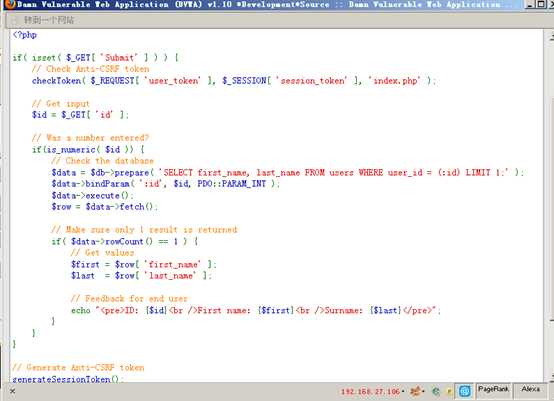Click the '// Was a number entered?' comment
Image resolution: width=554 pixels, height=401 pixels.
click(90, 137)
